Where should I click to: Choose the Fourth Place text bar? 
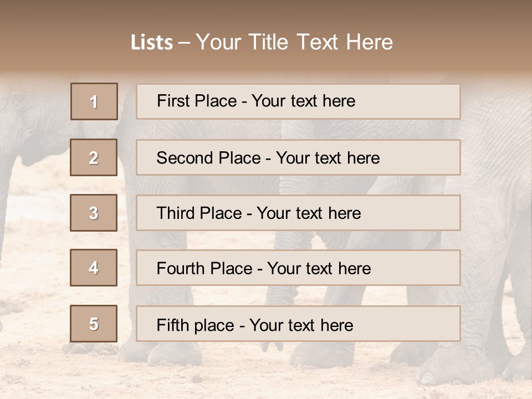(x=298, y=268)
